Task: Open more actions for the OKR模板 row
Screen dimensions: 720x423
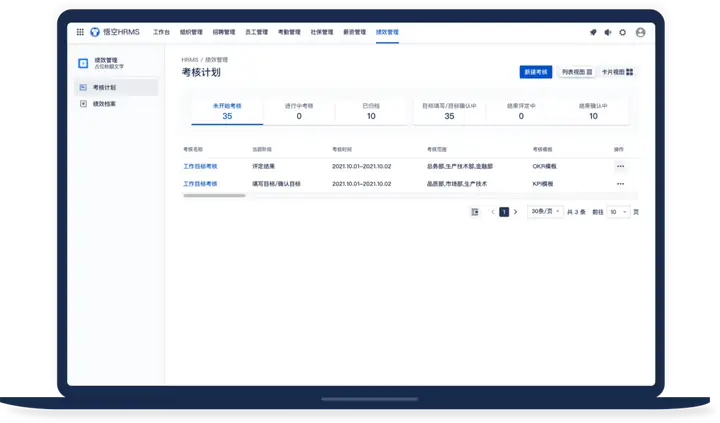Action: (x=620, y=166)
